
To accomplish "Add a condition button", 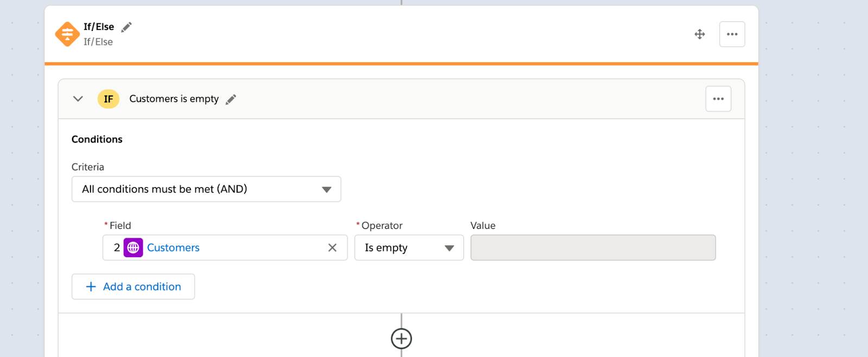I will tap(133, 286).
